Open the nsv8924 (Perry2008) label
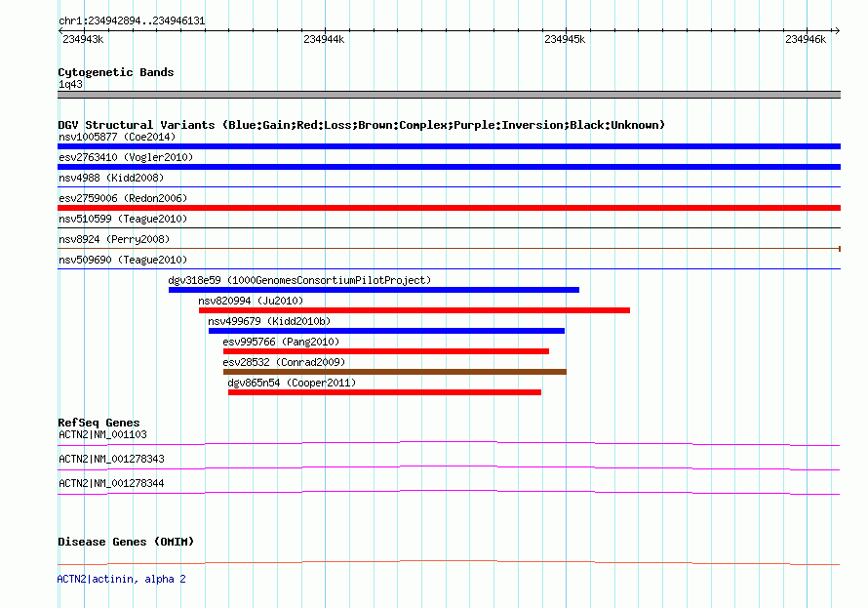The height and width of the screenshot is (608, 868). click(114, 239)
